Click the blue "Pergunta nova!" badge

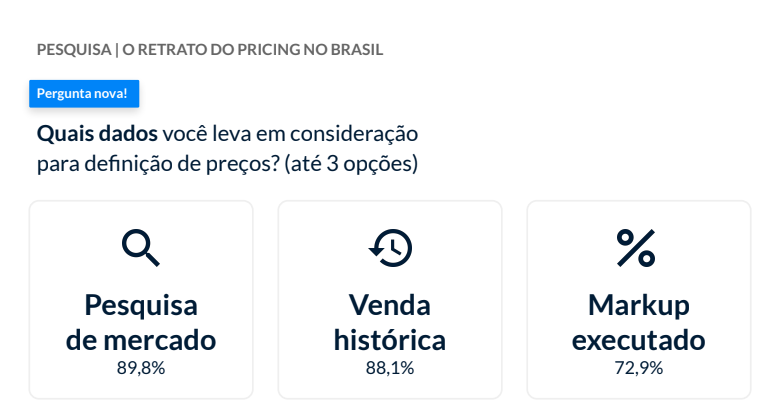82,94
